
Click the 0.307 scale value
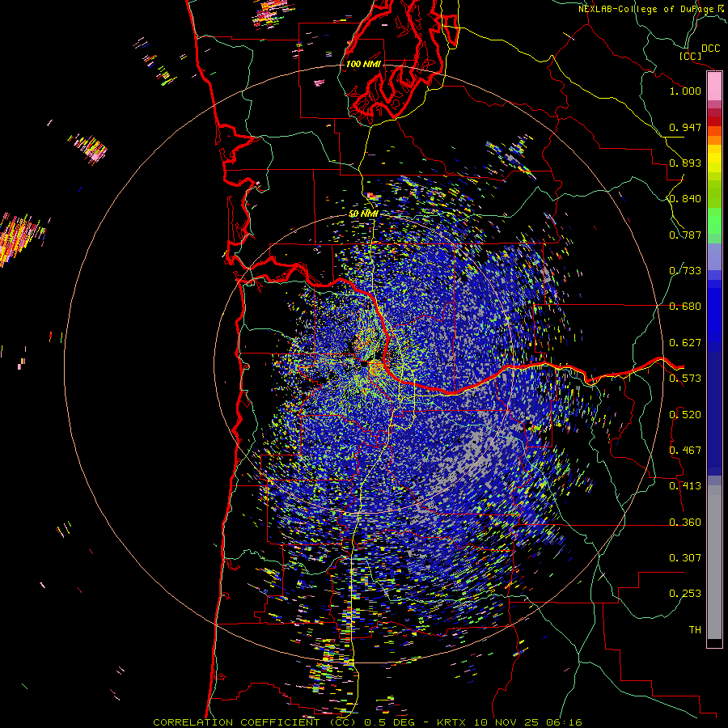[685, 558]
